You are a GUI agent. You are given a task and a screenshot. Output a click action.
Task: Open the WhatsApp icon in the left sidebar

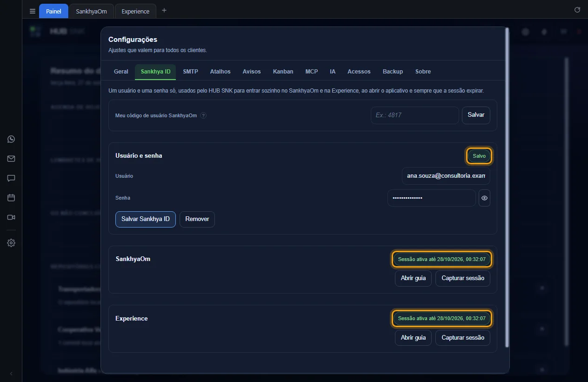[x=11, y=139]
